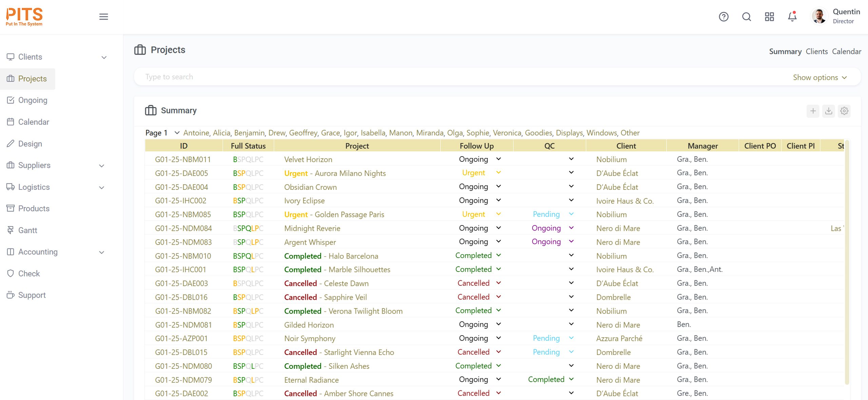This screenshot has width=868, height=400.
Task: Switch to the Calendar tab at top right
Action: (x=846, y=52)
